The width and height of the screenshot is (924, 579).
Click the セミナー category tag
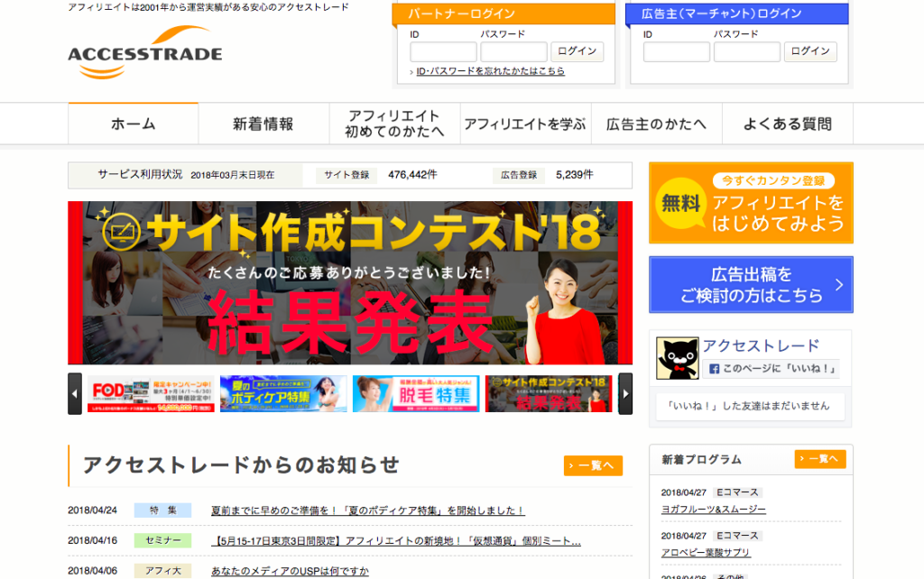click(162, 540)
